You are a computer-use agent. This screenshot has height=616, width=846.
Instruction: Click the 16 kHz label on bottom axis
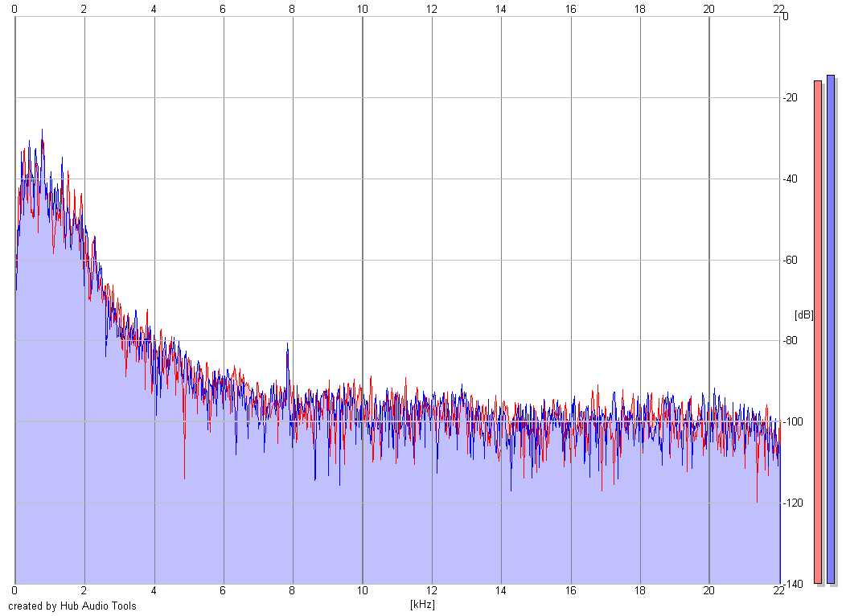click(570, 590)
